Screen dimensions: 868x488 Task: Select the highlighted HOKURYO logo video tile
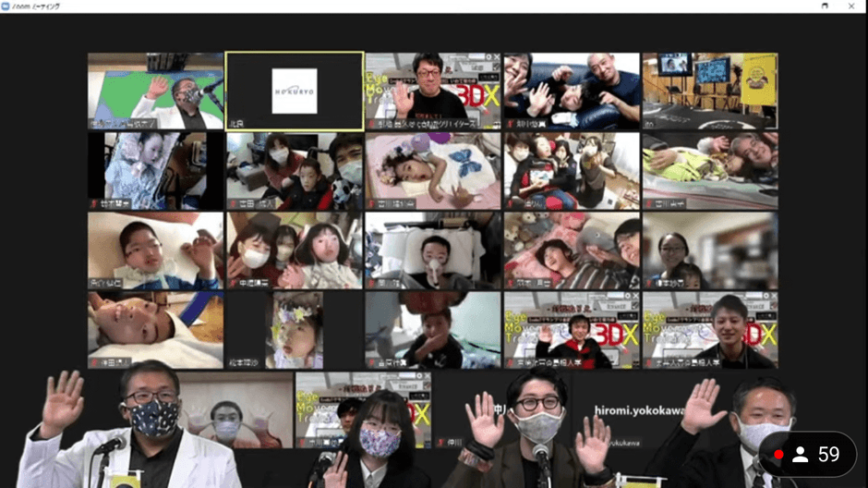295,91
